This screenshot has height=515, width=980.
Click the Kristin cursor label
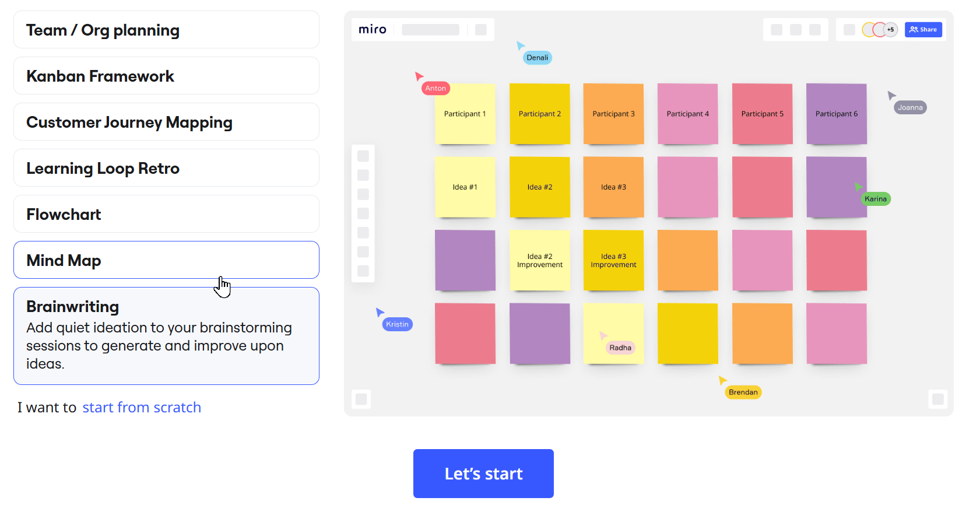397,324
